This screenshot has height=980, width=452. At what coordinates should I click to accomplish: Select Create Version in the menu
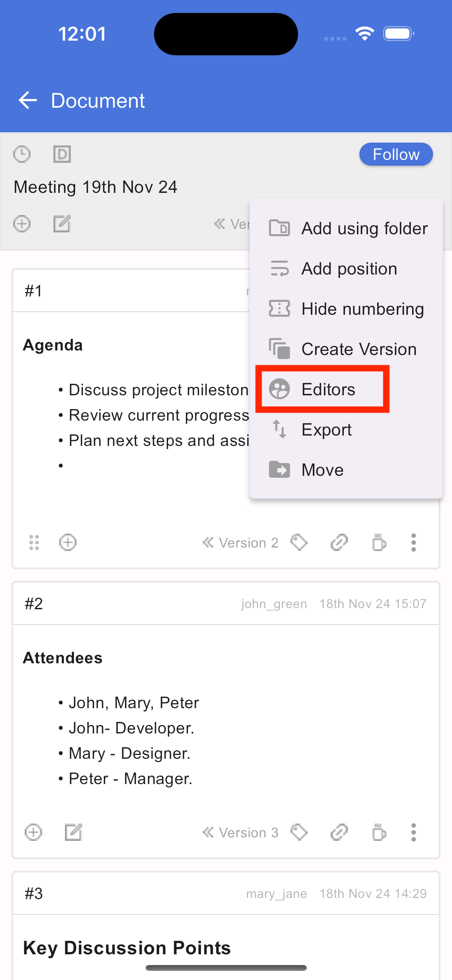[346, 349]
